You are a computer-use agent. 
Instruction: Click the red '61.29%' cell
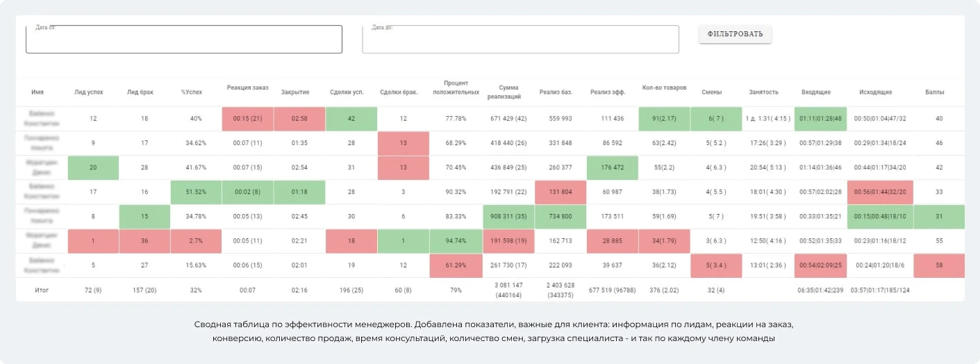click(456, 265)
